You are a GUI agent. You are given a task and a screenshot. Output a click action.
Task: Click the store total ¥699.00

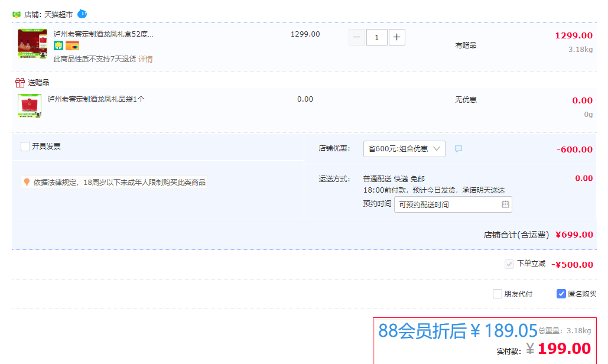point(574,235)
